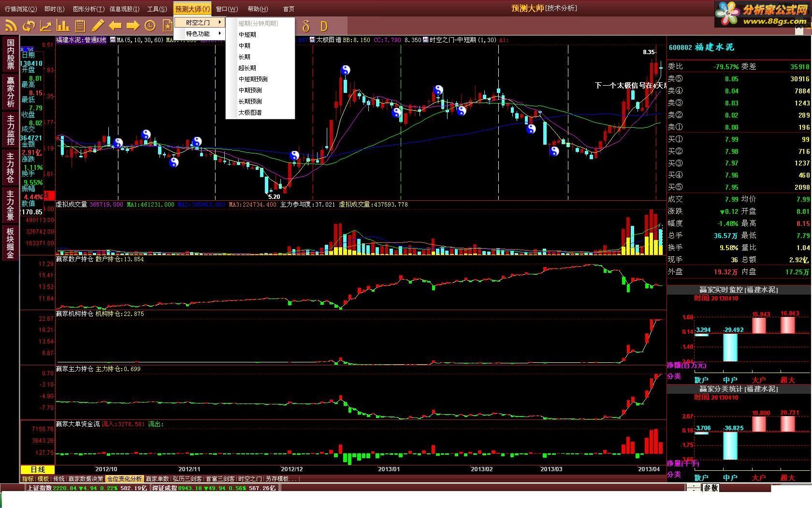The image size is (812, 508).
Task: Open 主力监控 in the left sidebar
Action: [10, 129]
